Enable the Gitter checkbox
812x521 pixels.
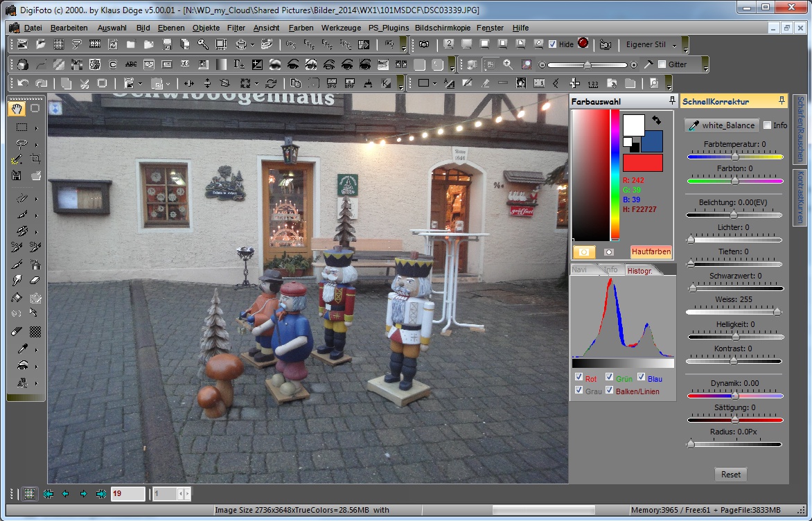(662, 64)
